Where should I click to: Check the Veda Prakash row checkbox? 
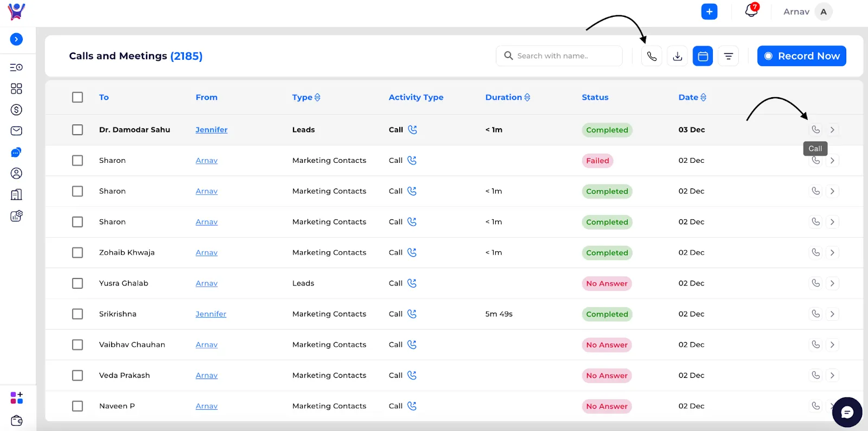click(78, 375)
